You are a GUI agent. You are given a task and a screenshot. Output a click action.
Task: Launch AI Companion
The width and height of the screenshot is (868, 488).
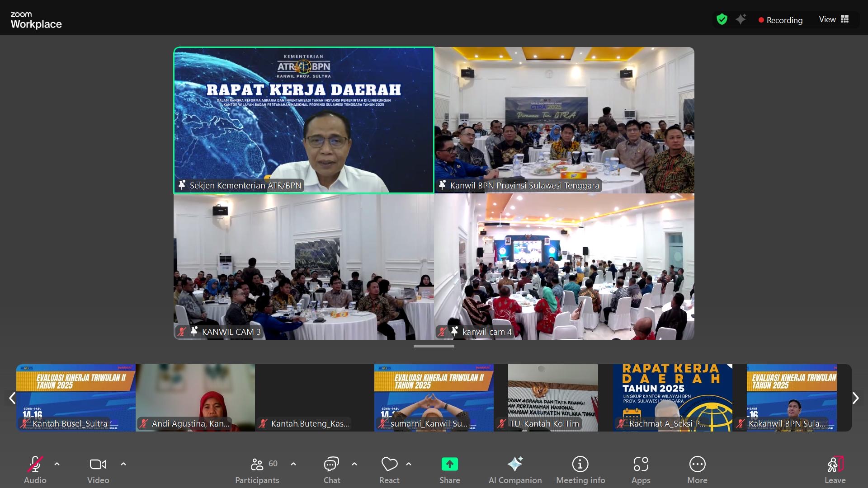point(515,464)
